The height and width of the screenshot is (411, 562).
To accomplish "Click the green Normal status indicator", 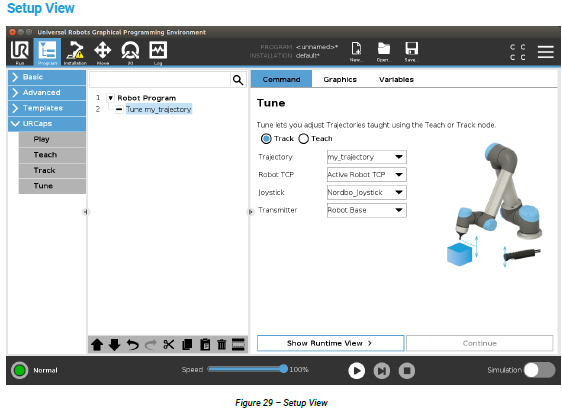I will click(x=20, y=370).
